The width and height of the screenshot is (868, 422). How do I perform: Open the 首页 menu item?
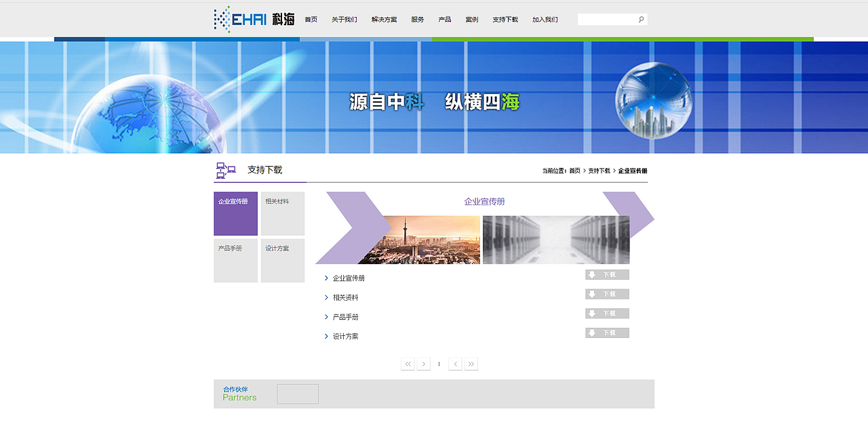point(311,20)
